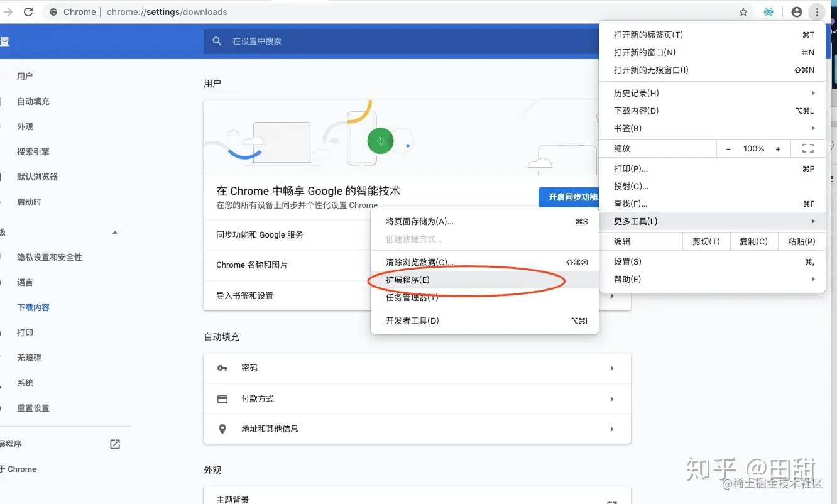This screenshot has height=504, width=837.
Task: Select 开发者工具(D) in submenu
Action: (484, 320)
